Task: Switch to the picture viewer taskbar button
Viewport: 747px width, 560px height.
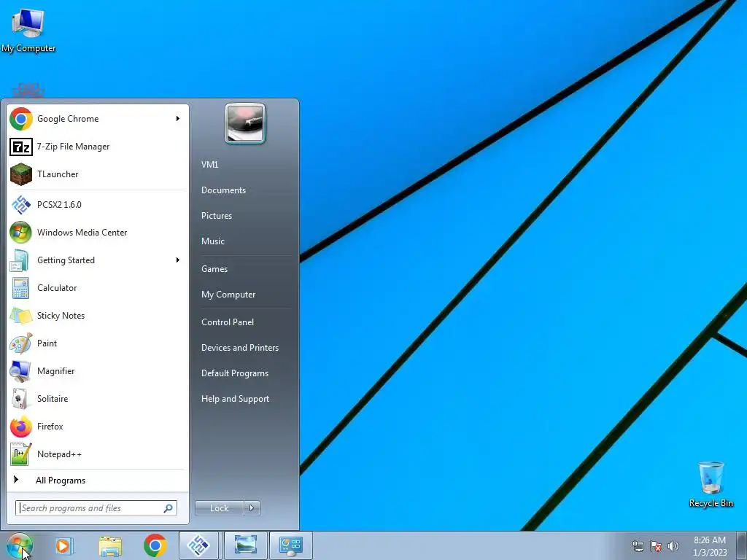Action: click(x=245, y=545)
